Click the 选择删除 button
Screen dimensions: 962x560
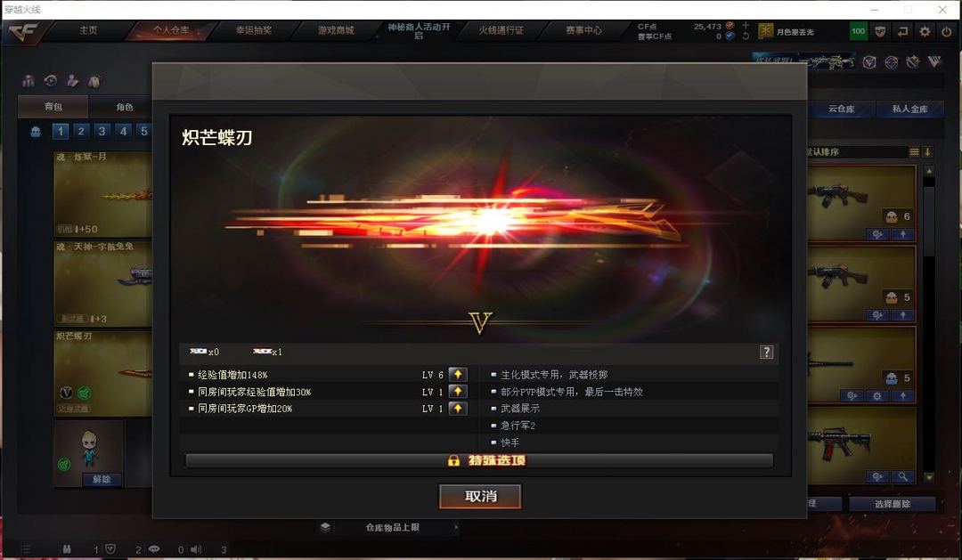click(892, 504)
